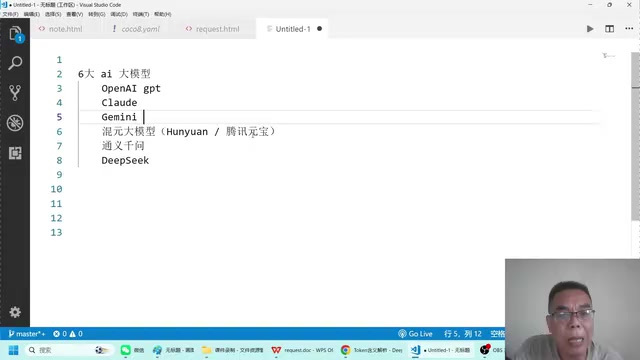The height and width of the screenshot is (360, 640).
Task: Click the line and column indicator
Action: (x=462, y=333)
